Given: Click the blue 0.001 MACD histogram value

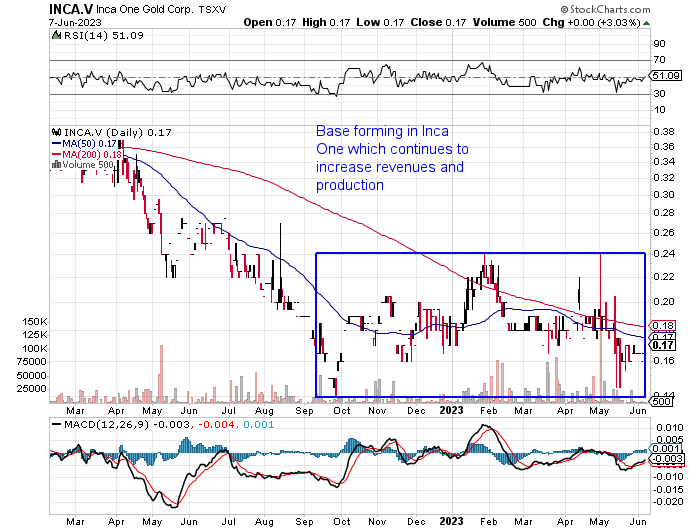Looking at the screenshot, I should pyautogui.click(x=258, y=424).
